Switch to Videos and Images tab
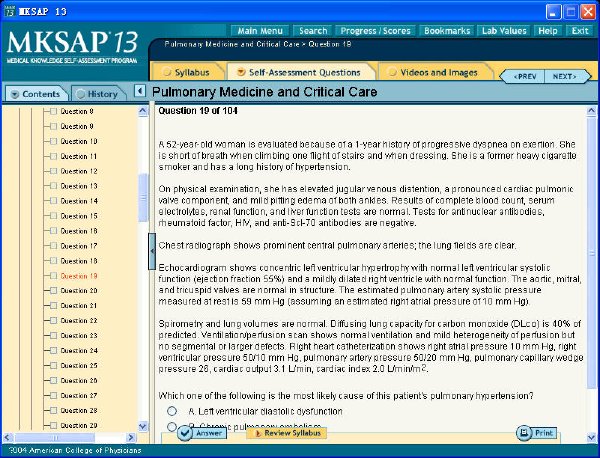 [434, 72]
